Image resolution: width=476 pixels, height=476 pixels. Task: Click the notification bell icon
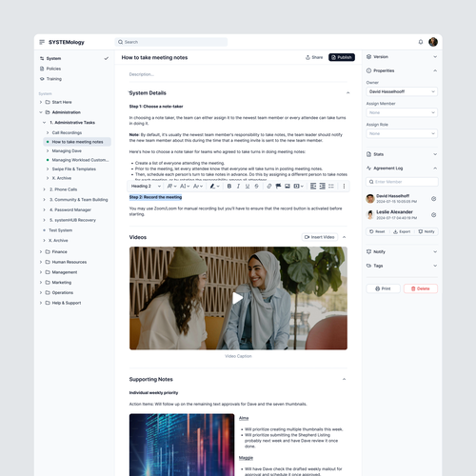421,42
